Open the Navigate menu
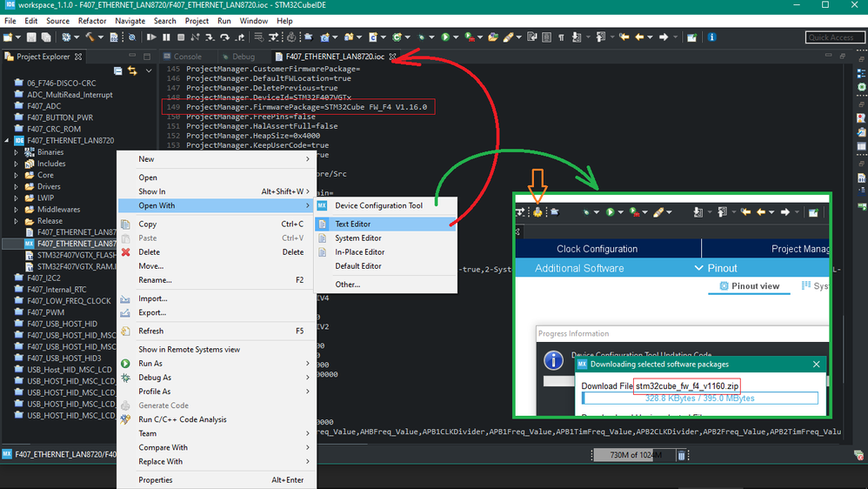Image resolution: width=868 pixels, height=489 pixels. [130, 21]
